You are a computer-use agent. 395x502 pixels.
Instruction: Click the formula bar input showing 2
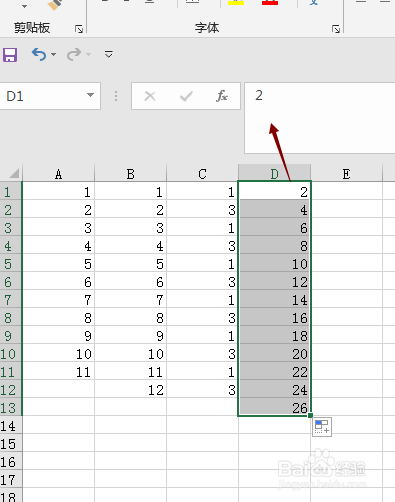[x=320, y=118]
